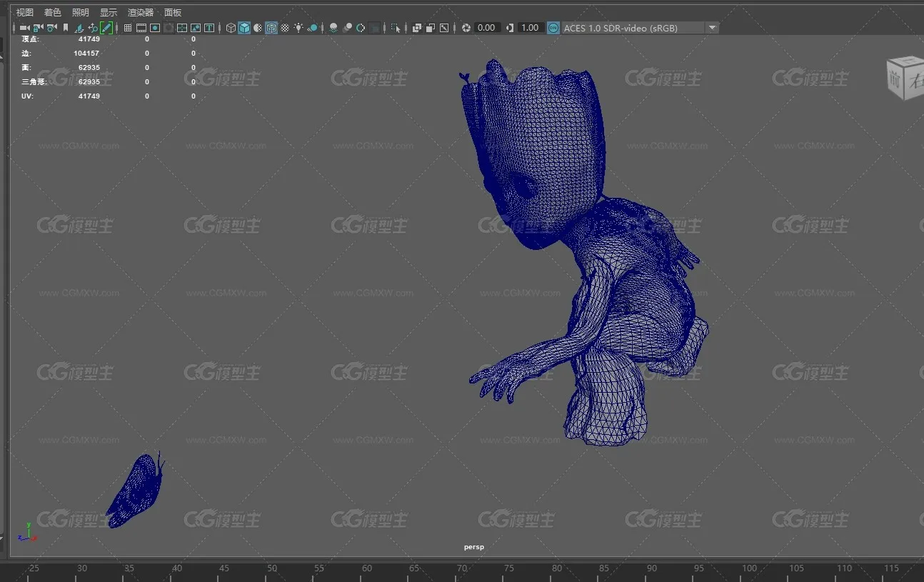Switch to Wireframe cube display mode
The height and width of the screenshot is (582, 924).
click(231, 28)
